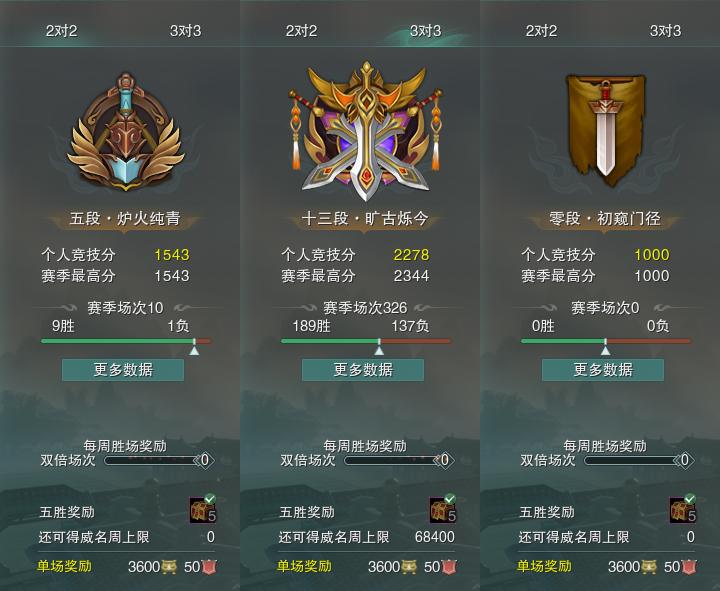The image size is (720, 591).
Task: Open the 五胜奖励 chest in the left panel
Action: [x=203, y=509]
